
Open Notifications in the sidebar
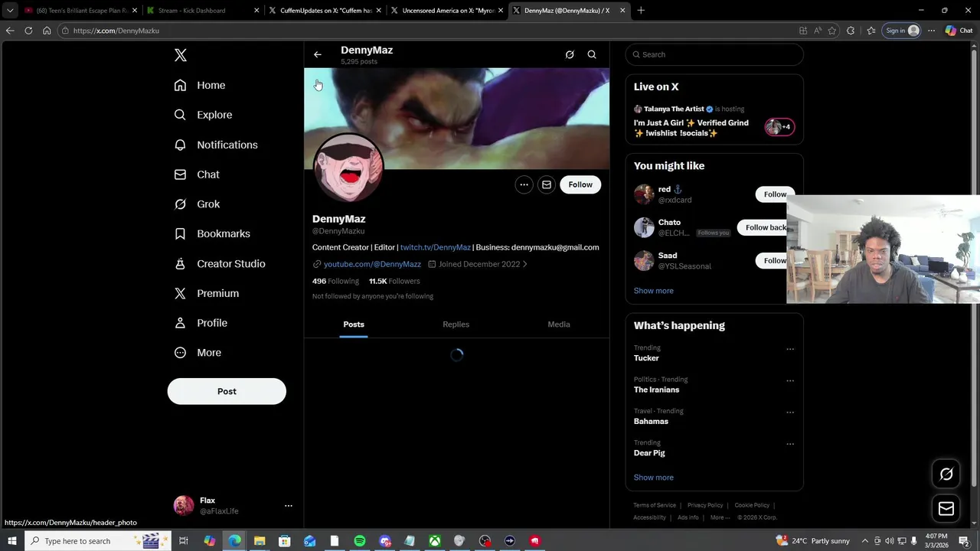(216, 145)
